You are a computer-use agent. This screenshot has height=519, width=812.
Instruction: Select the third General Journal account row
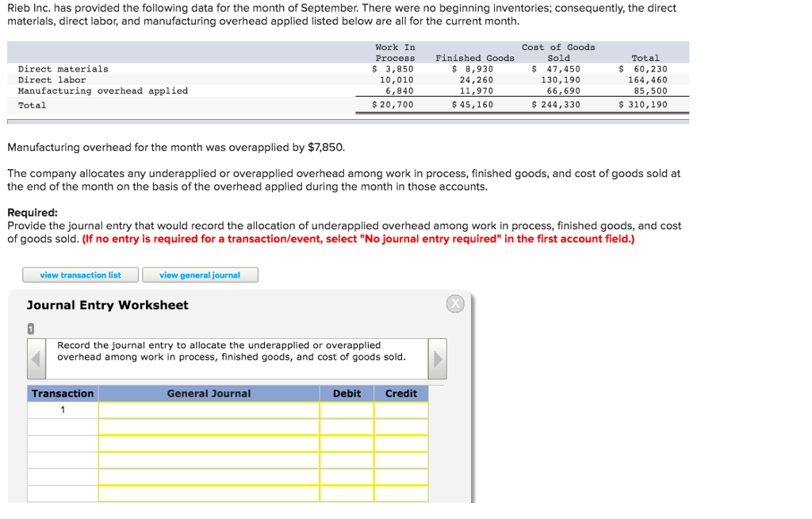coord(208,440)
